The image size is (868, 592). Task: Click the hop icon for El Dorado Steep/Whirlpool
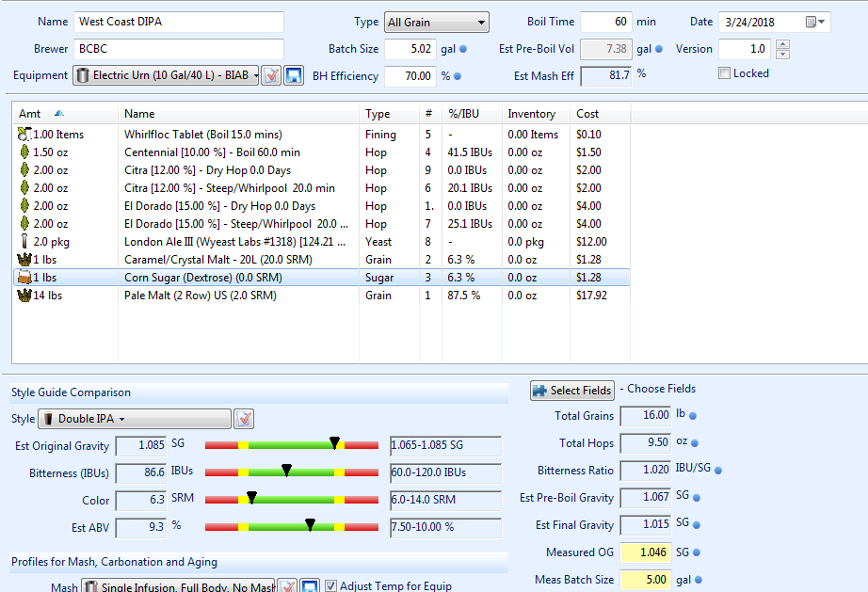24,223
